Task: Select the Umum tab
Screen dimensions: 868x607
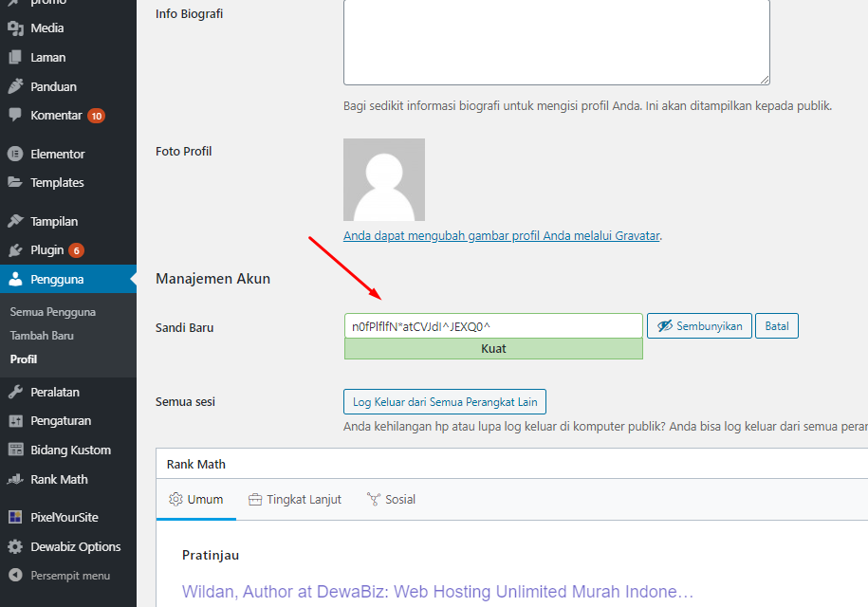Action: [x=196, y=500]
